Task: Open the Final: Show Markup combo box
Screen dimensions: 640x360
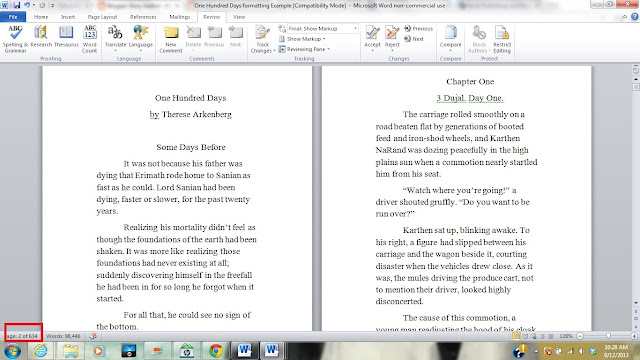Action: point(322,29)
